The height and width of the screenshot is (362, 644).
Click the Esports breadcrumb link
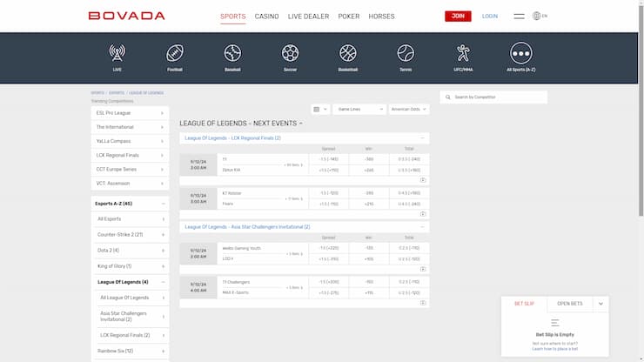click(117, 93)
